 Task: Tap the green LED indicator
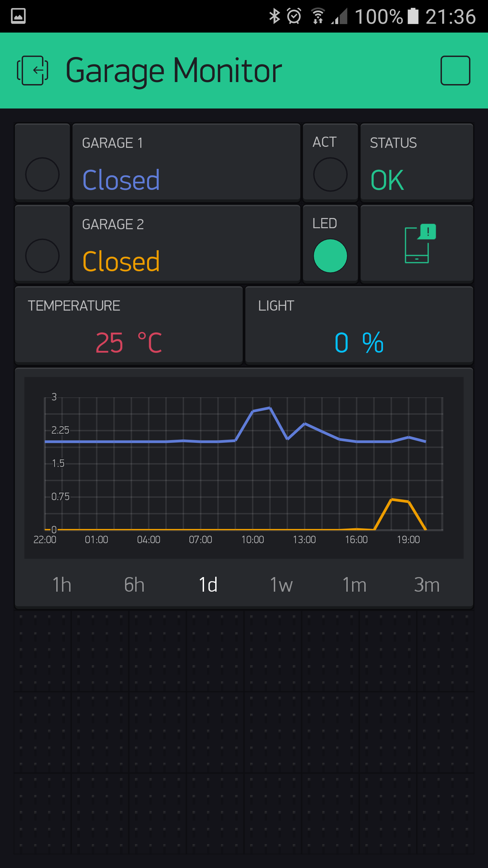330,256
